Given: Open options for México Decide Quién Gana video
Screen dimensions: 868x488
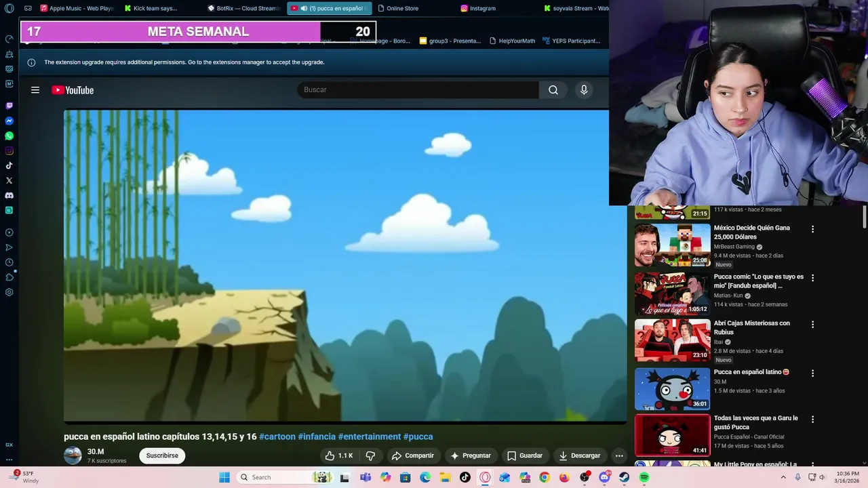Looking at the screenshot, I should [812, 229].
